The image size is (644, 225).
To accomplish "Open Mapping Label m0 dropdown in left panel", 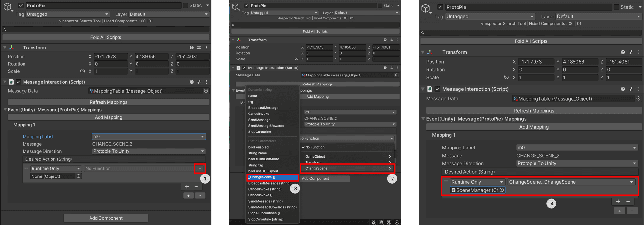I will coord(149,137).
